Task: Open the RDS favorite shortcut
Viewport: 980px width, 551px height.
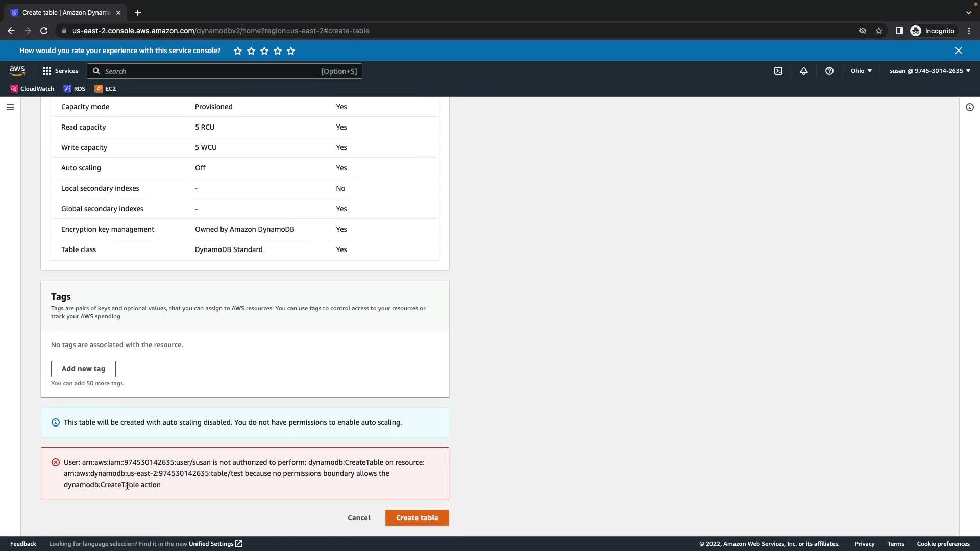Action: 75,89
